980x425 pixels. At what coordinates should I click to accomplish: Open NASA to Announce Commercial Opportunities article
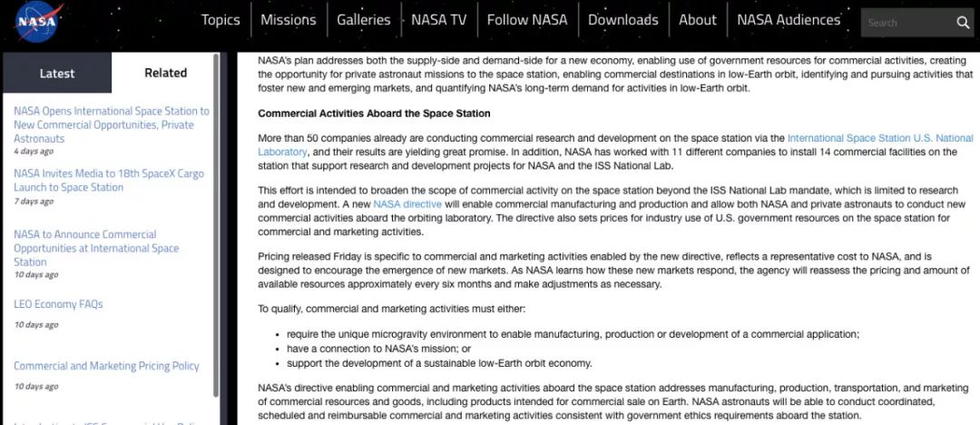(95, 248)
